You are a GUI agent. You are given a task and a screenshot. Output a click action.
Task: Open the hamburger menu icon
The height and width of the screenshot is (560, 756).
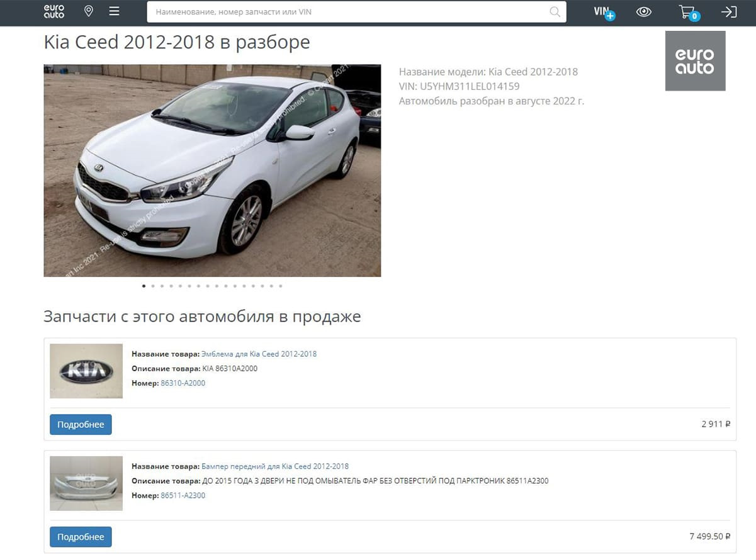[x=114, y=11]
